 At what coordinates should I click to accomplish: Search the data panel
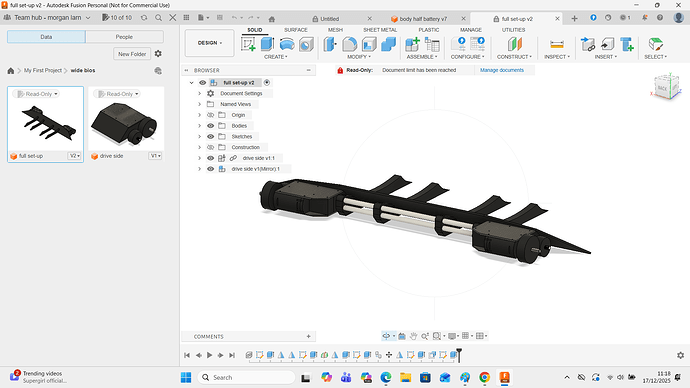158,18
